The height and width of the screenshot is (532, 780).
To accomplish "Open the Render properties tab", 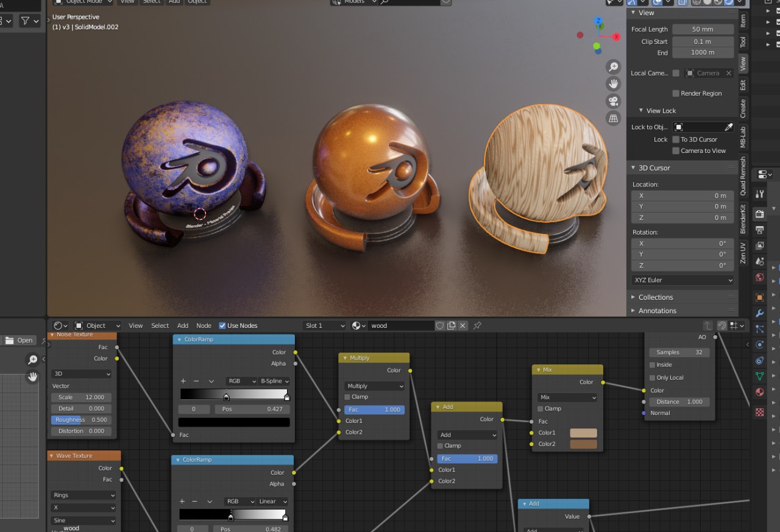I will pyautogui.click(x=759, y=214).
